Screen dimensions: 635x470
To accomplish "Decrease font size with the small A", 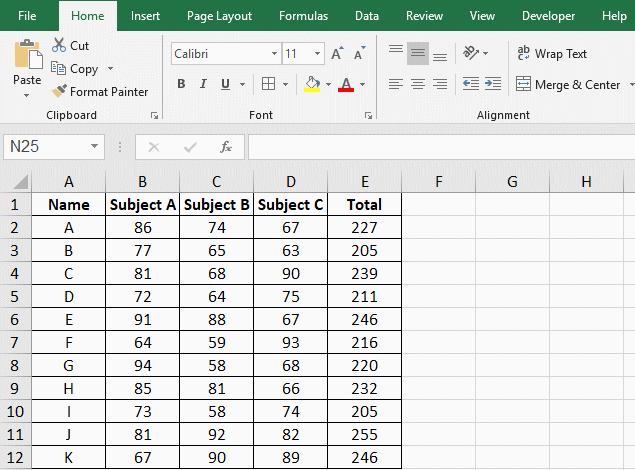I will (359, 53).
